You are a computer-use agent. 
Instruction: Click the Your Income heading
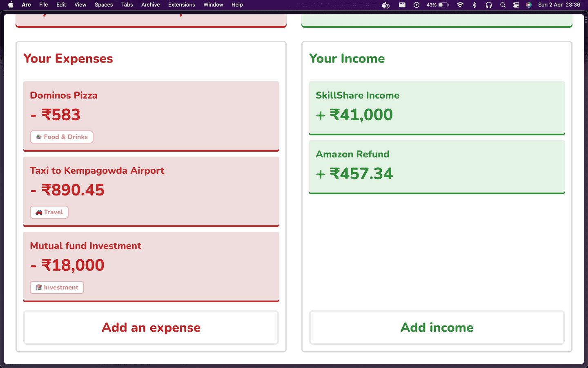(347, 58)
